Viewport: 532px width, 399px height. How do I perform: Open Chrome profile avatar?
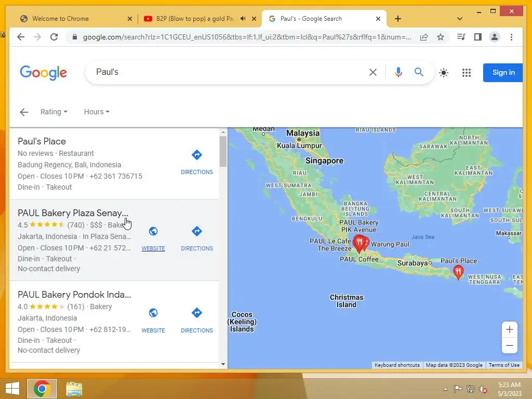tap(495, 37)
